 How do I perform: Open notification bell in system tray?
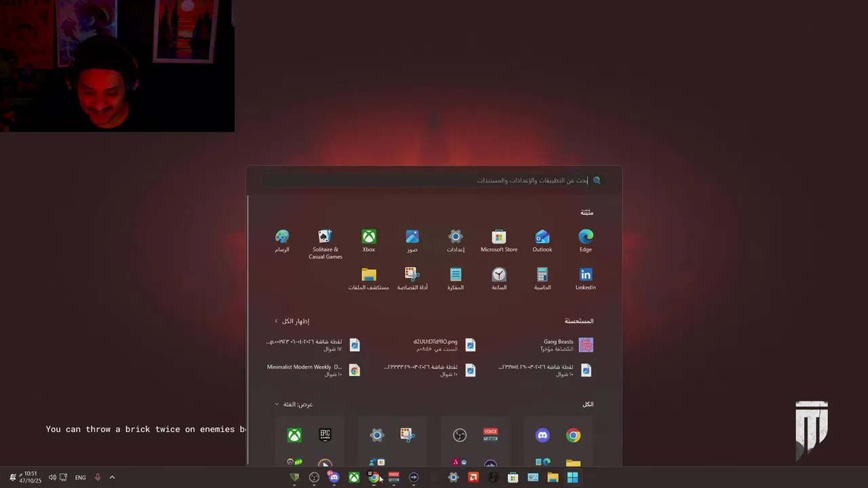click(x=12, y=477)
